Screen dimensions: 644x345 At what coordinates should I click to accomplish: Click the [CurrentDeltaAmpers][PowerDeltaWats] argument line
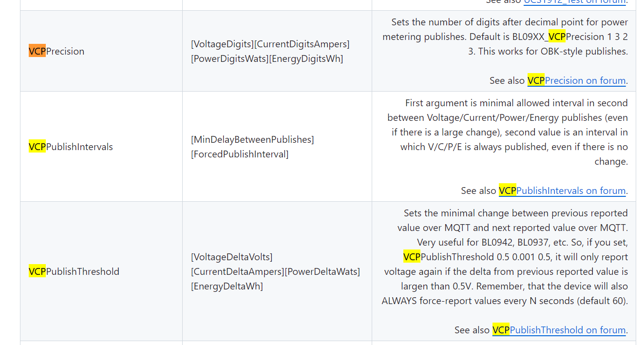click(x=276, y=271)
